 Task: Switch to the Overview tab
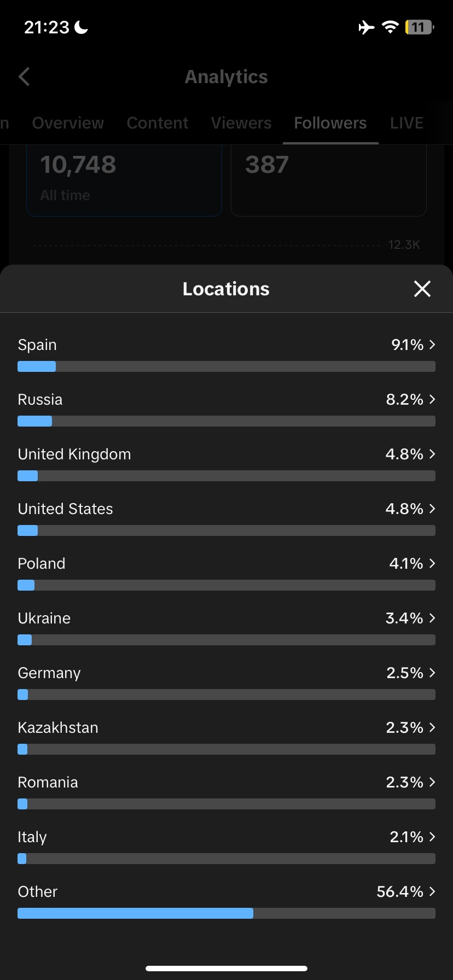(x=68, y=123)
